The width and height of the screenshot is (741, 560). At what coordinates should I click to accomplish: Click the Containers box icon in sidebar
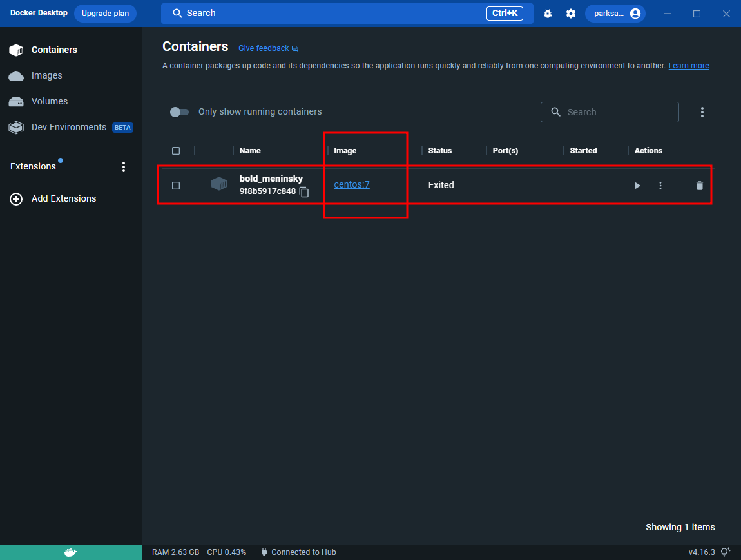16,50
